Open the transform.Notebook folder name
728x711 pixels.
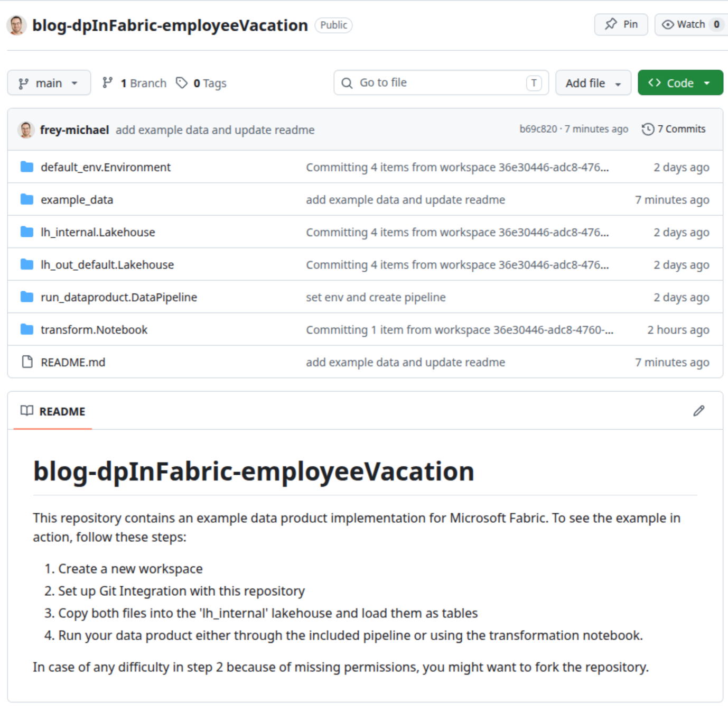coord(94,330)
